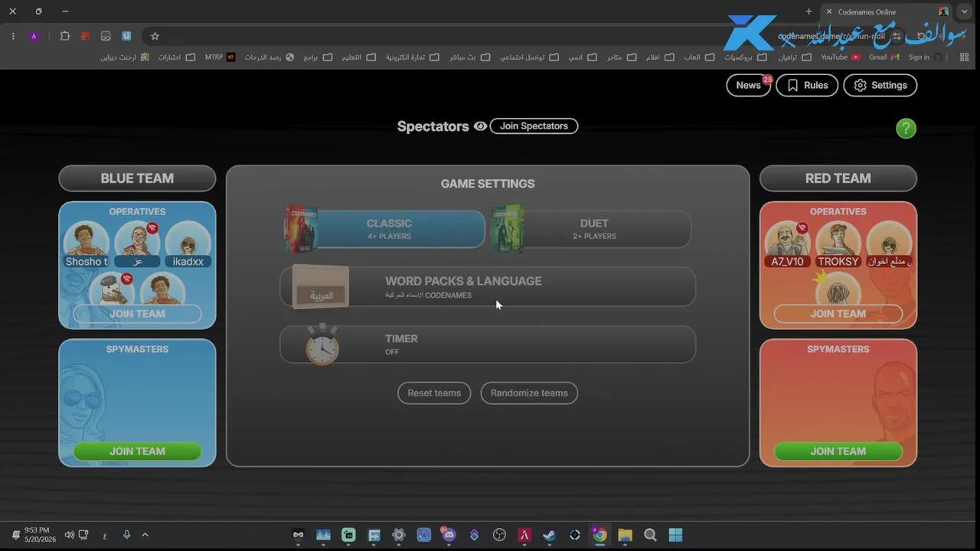Open the MTRP bookmark
This screenshot has height=551, width=980.
coord(220,57)
